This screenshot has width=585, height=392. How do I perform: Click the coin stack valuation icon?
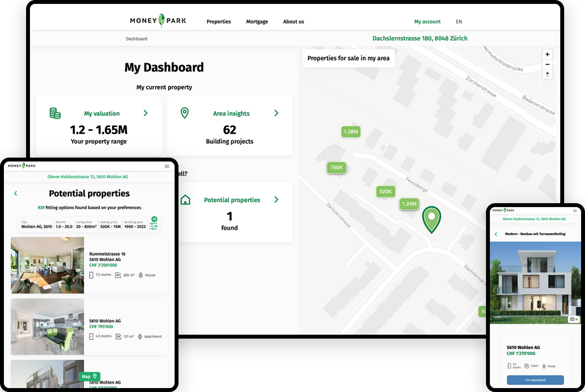coord(55,113)
